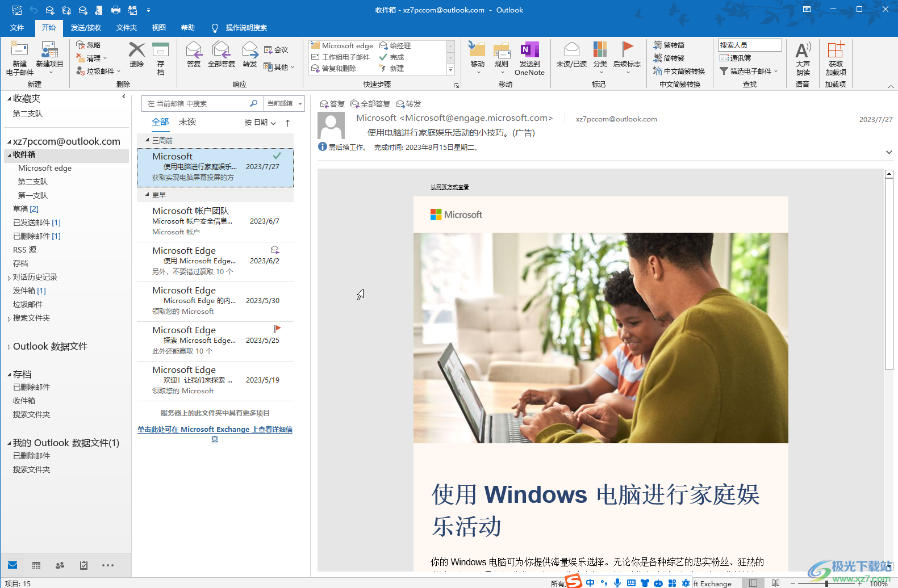Open the View tab

coord(158,27)
